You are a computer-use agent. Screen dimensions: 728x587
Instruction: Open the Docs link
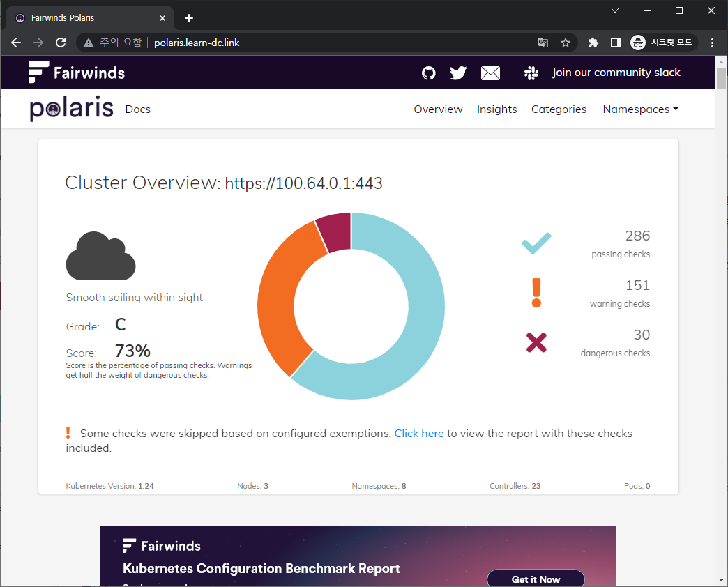137,109
